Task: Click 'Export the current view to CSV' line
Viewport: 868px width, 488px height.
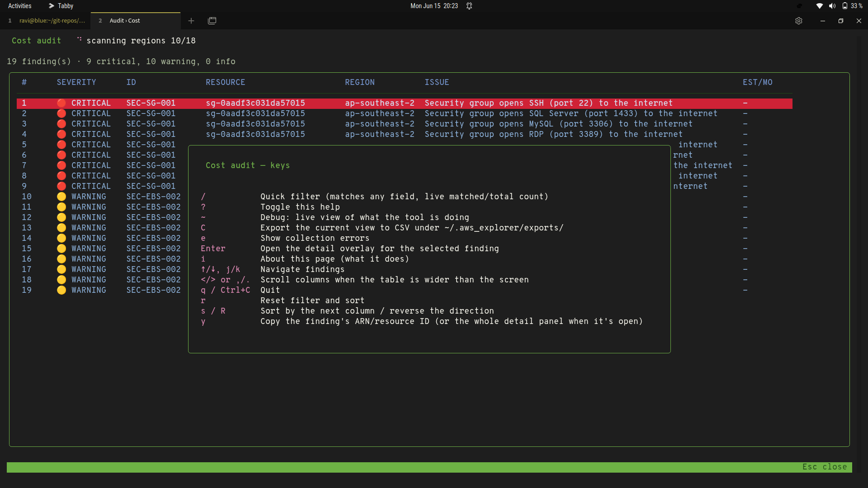Action: pyautogui.click(x=412, y=228)
